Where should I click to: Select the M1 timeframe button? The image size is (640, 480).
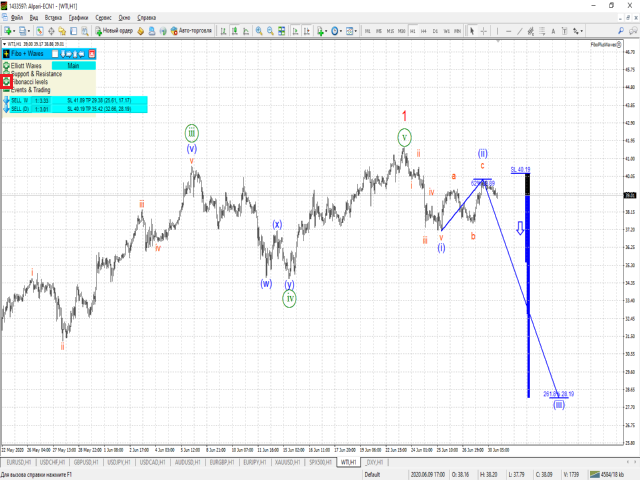coord(367,31)
